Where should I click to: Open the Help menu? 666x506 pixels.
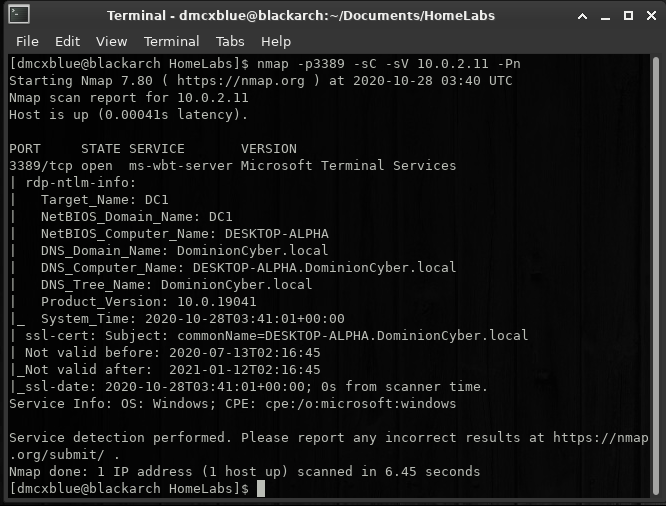(x=276, y=41)
